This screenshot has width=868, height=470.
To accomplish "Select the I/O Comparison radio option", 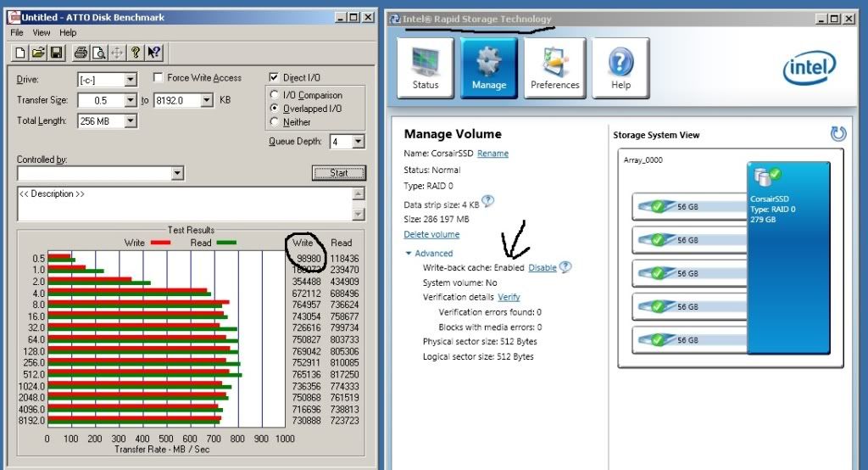I will pyautogui.click(x=274, y=95).
